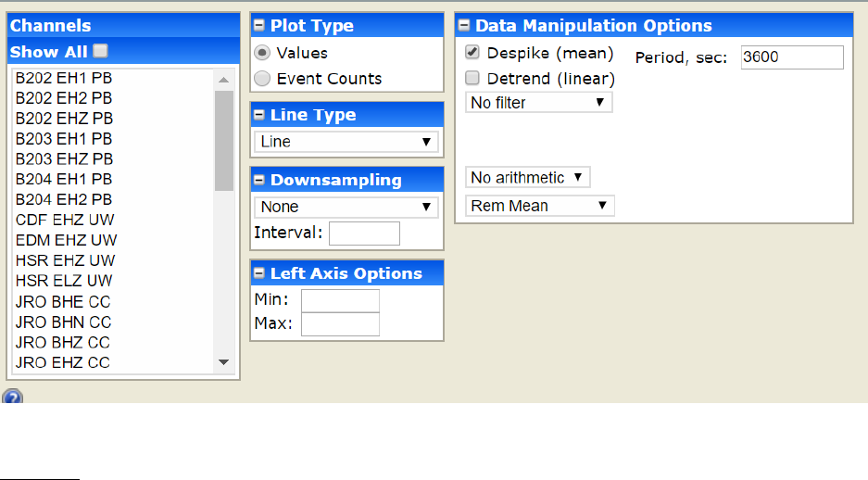
Task: Open the Downsampling None dropdown
Action: pos(346,207)
